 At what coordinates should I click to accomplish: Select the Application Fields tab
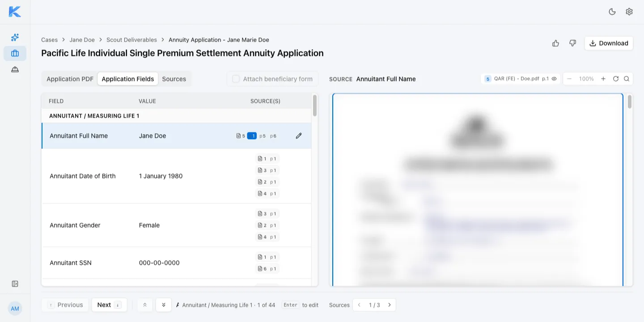click(x=127, y=79)
